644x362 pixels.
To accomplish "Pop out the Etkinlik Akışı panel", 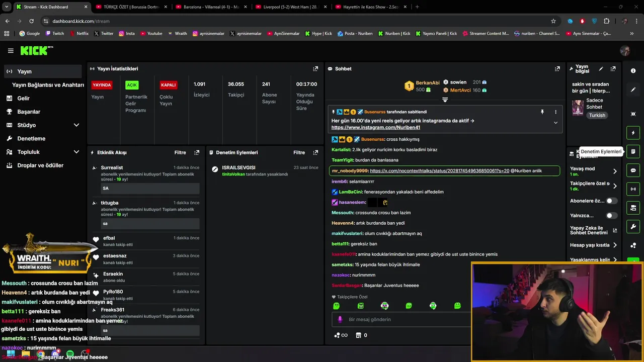I will coord(197,152).
